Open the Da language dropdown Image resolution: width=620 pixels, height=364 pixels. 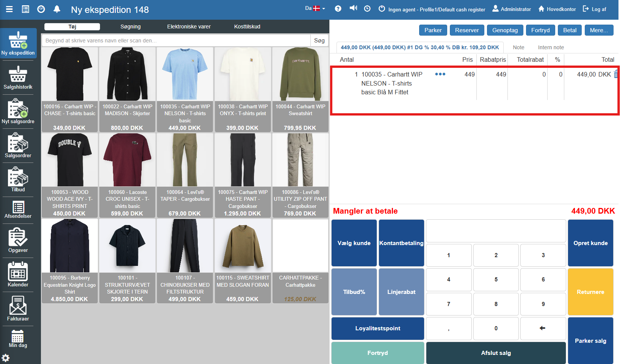(x=315, y=8)
